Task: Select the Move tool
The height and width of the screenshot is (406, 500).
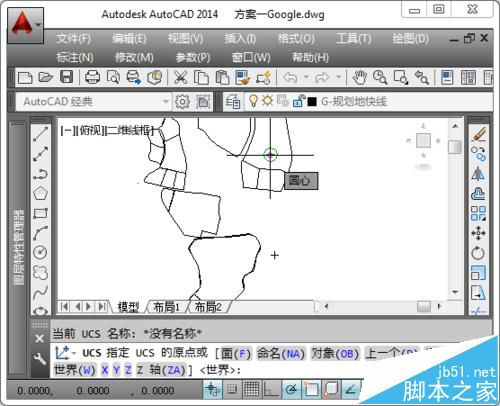Action: click(479, 233)
